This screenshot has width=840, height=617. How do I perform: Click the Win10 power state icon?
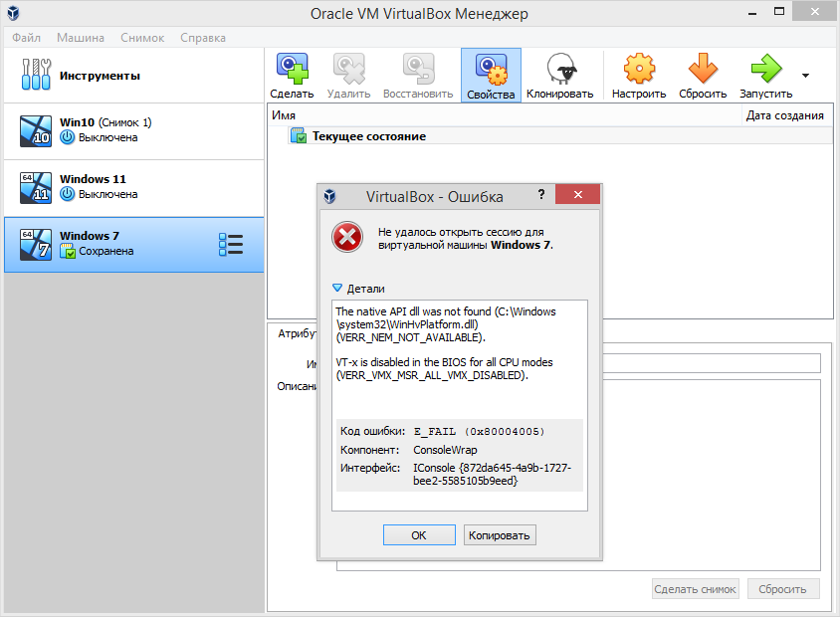[x=67, y=137]
